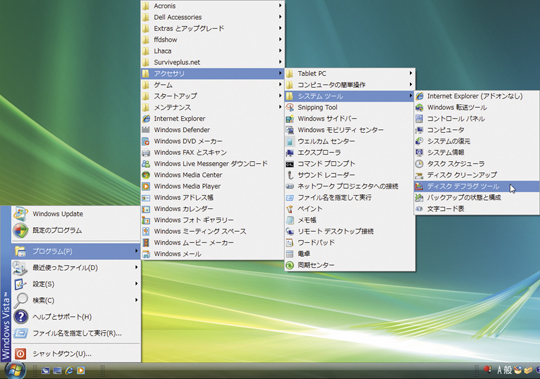Expand 設定(S) submenu arrow
The height and width of the screenshot is (379, 540).
(136, 284)
